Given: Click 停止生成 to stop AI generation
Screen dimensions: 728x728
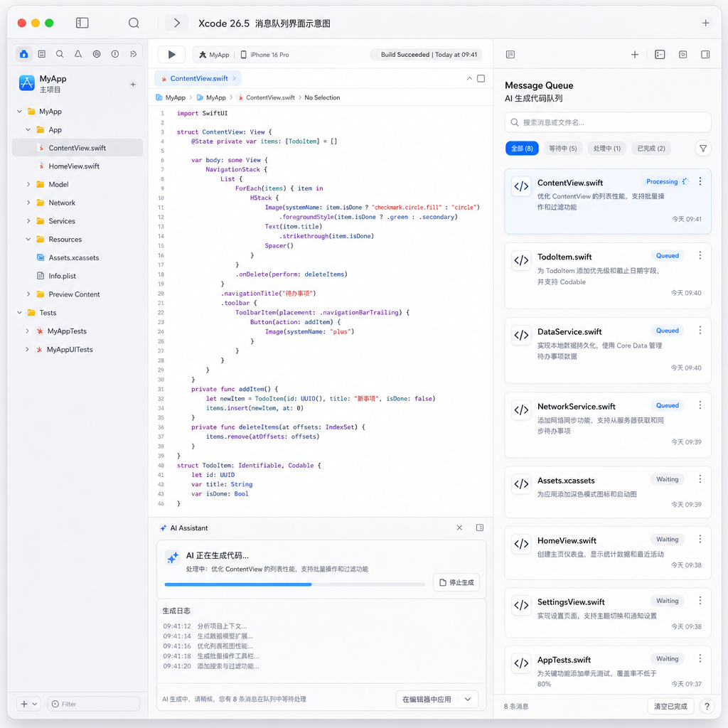Looking at the screenshot, I should (x=456, y=582).
